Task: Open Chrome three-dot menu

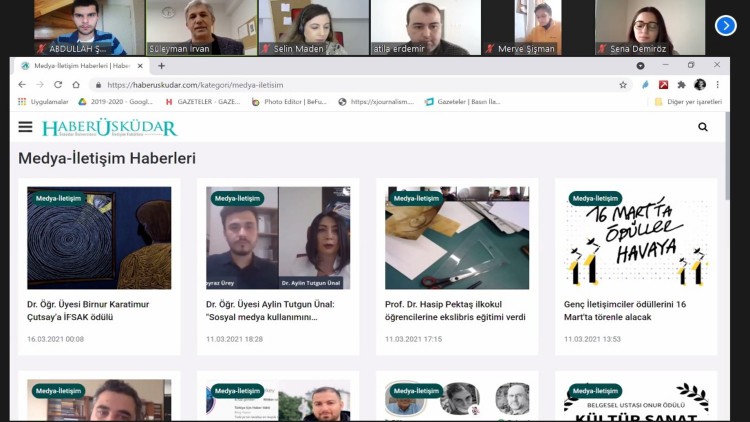Action: [717, 85]
